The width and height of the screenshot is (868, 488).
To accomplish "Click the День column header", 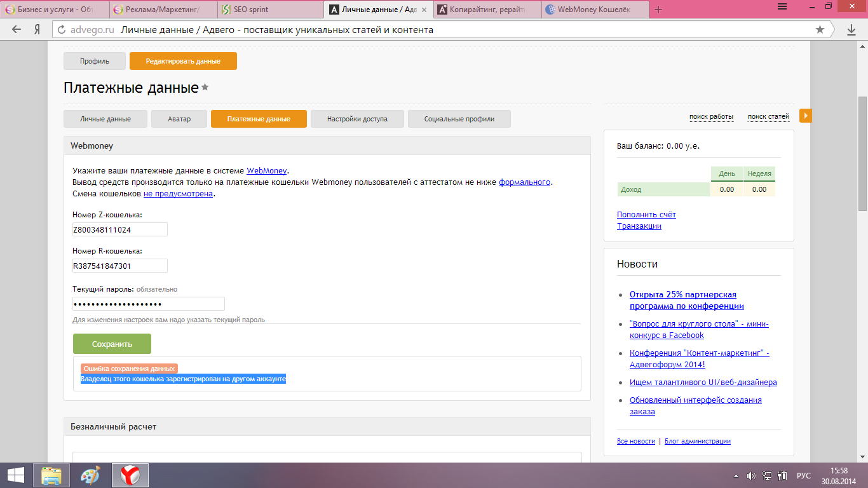I will pyautogui.click(x=727, y=173).
